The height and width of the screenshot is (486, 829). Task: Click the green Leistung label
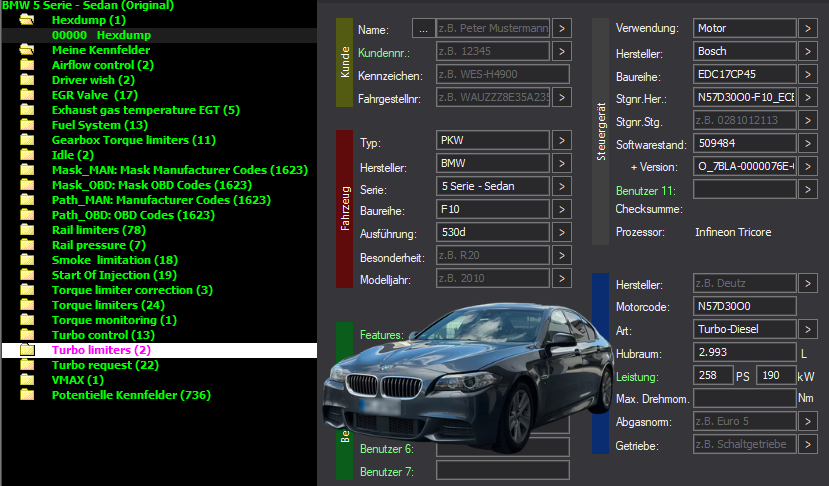[637, 377]
